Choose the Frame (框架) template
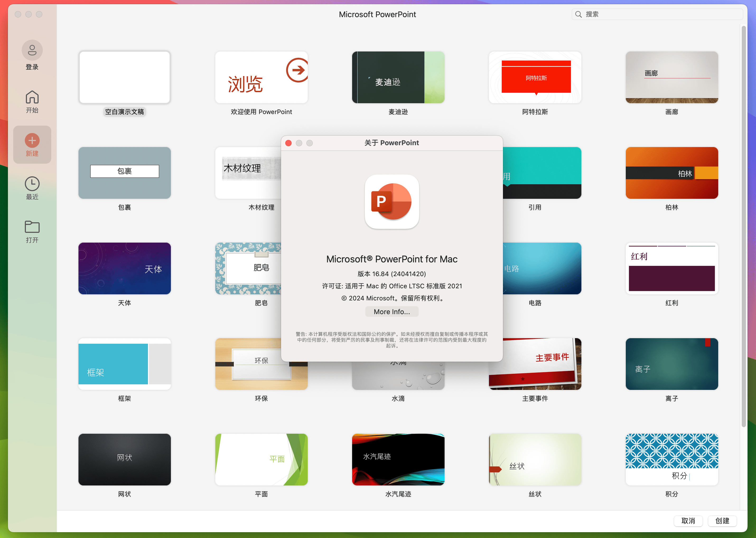The height and width of the screenshot is (538, 756). pos(125,364)
